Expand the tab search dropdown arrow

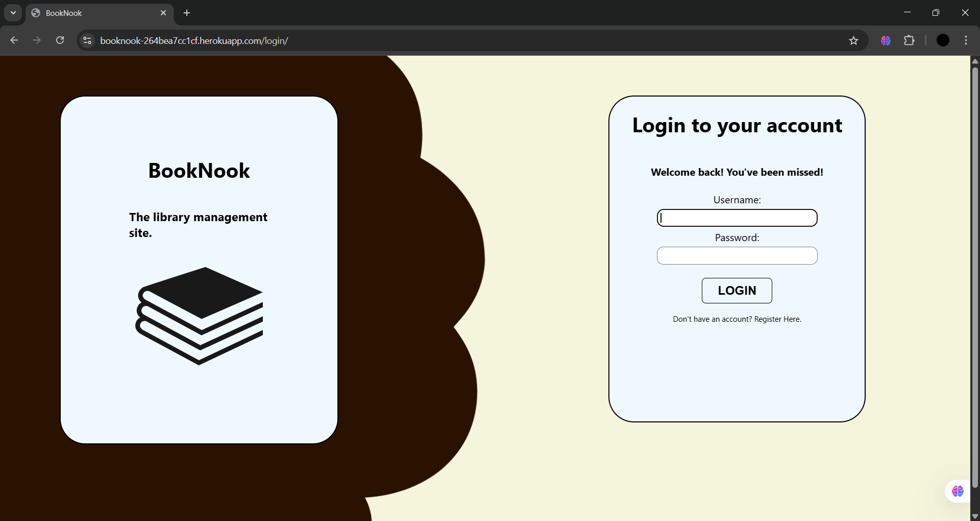point(13,13)
